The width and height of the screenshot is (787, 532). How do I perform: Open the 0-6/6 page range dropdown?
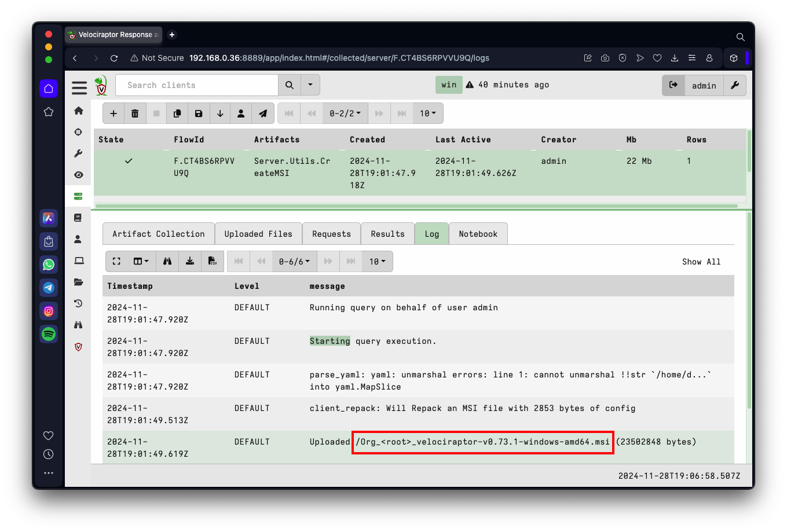[x=294, y=262]
